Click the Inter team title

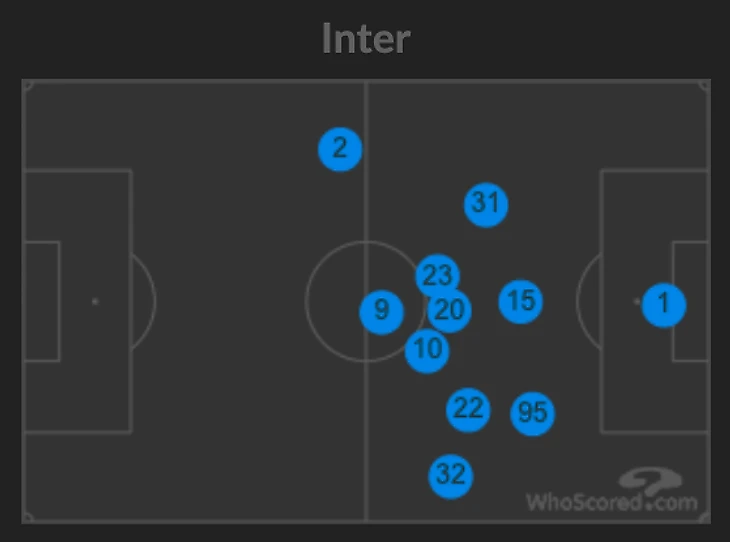pyautogui.click(x=365, y=40)
